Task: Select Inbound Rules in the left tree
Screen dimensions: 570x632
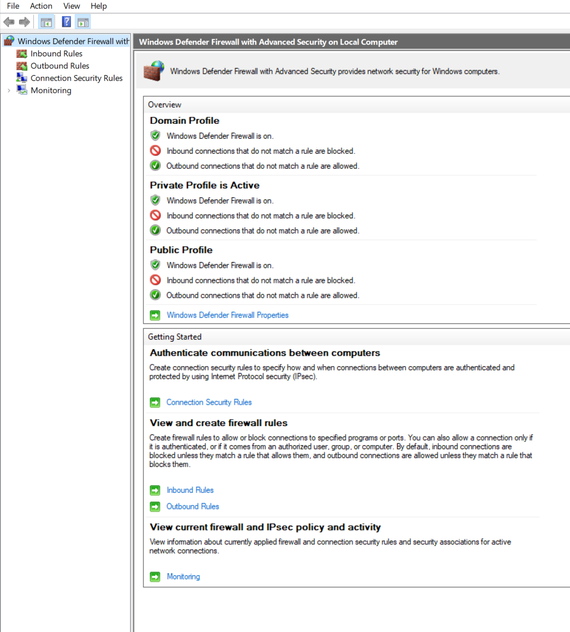Action: [x=56, y=54]
